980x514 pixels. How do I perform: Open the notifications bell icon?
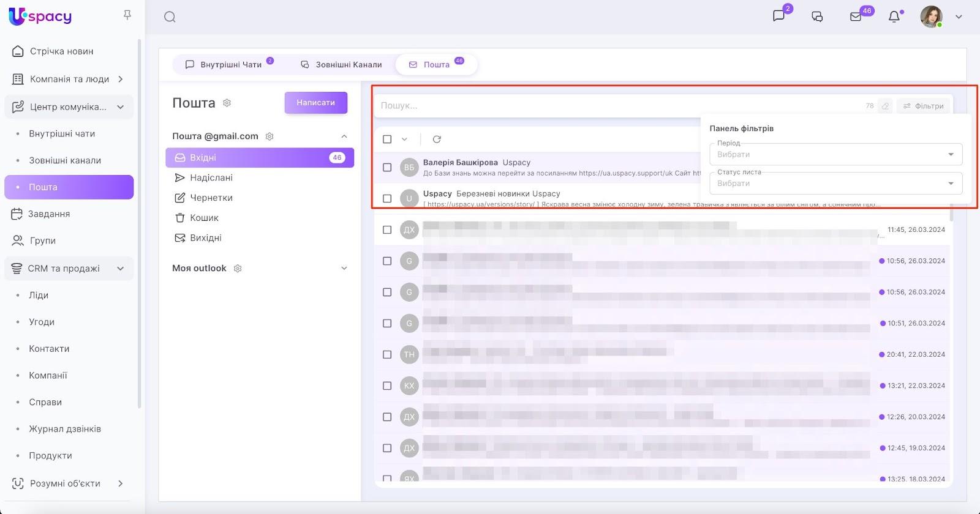894,17
